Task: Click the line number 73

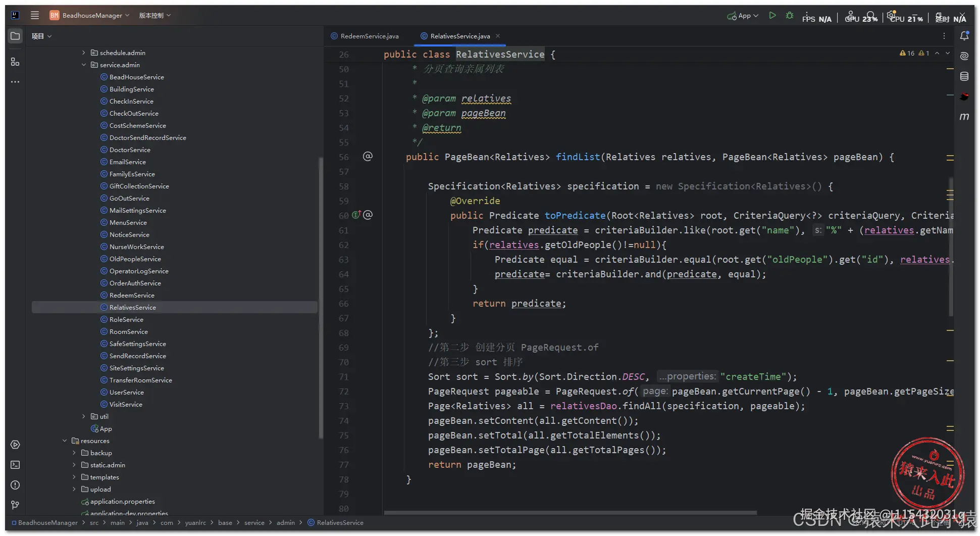Action: (344, 406)
